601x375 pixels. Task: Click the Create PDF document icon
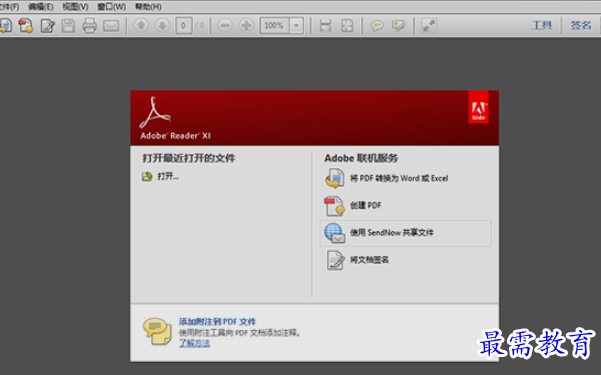click(x=335, y=206)
